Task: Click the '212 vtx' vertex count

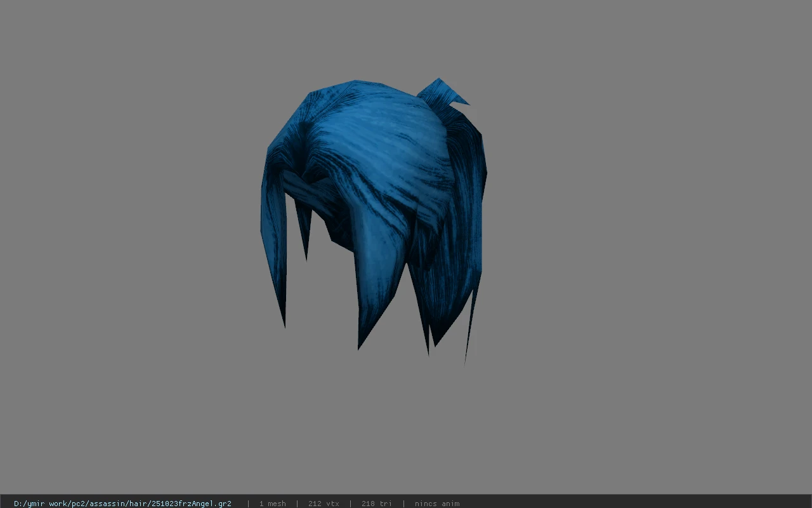Action: pos(324,504)
